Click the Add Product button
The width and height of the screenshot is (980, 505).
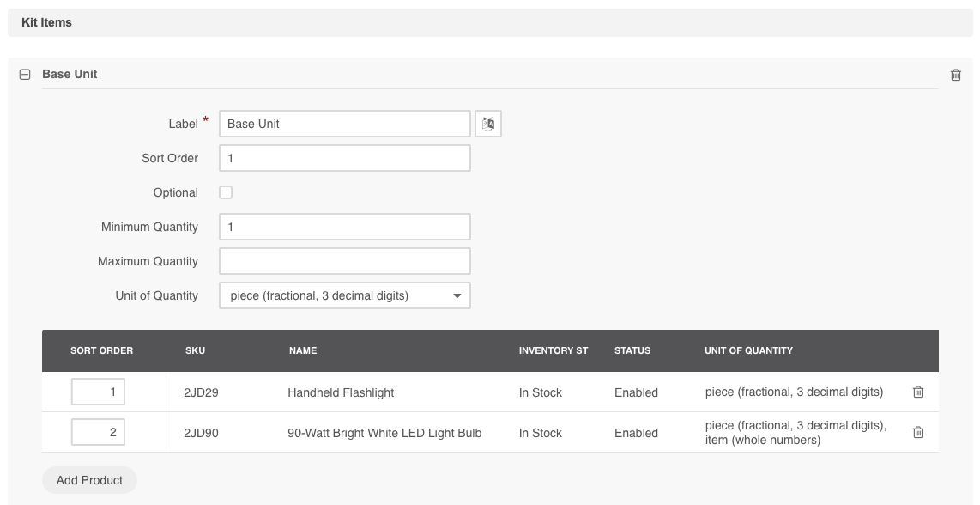(x=89, y=480)
